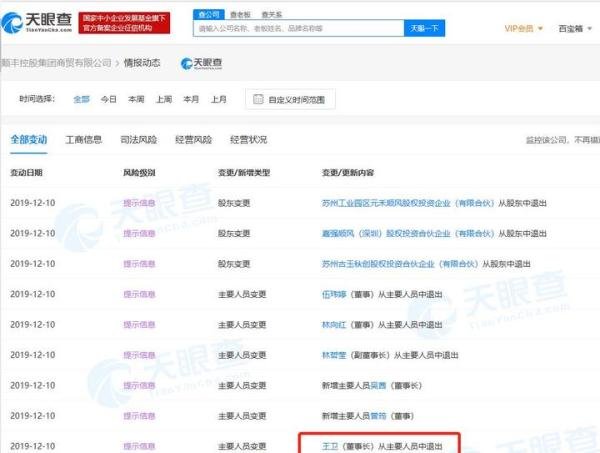
Task: Click calendar icon in 自定义时间范围 button
Action: (258, 99)
